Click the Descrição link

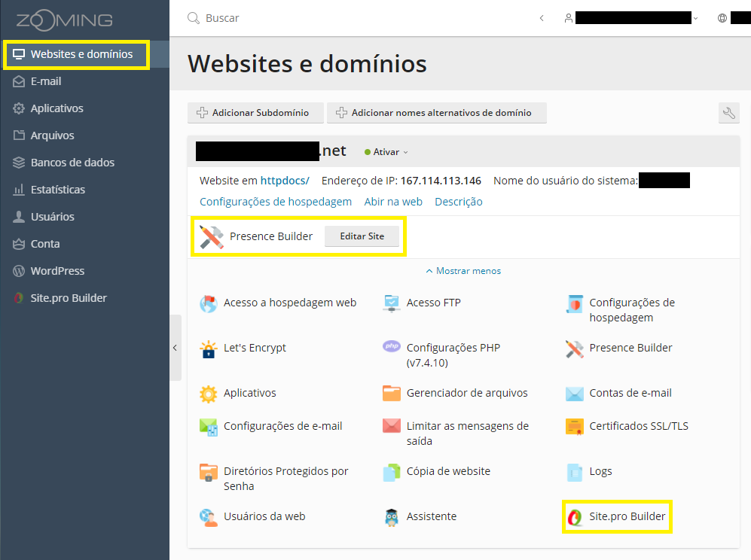click(x=459, y=202)
